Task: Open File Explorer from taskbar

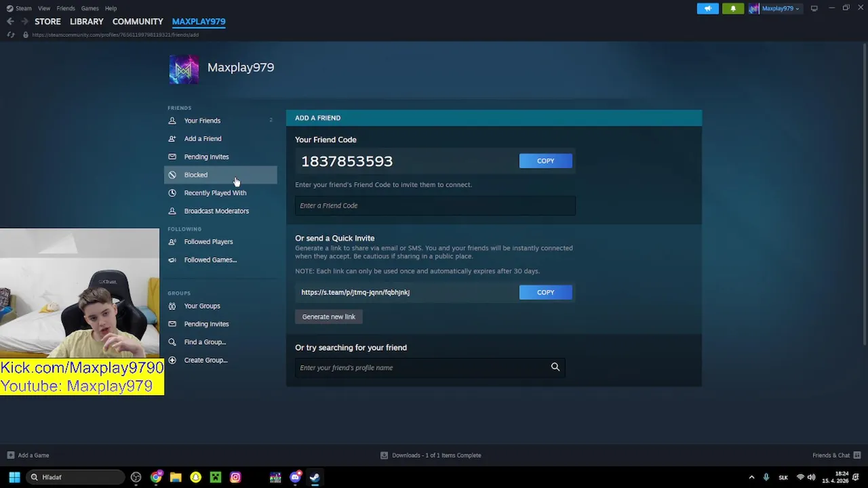Action: pos(176,477)
